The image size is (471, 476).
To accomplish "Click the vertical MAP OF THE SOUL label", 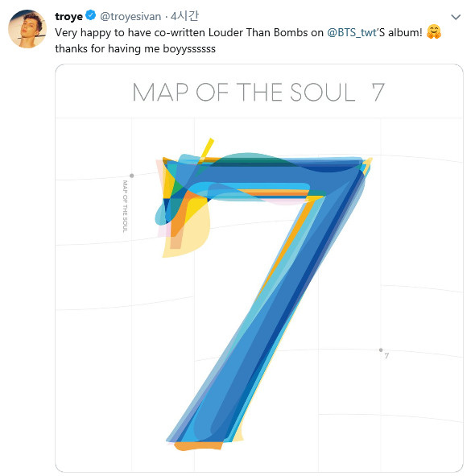I will (x=125, y=206).
